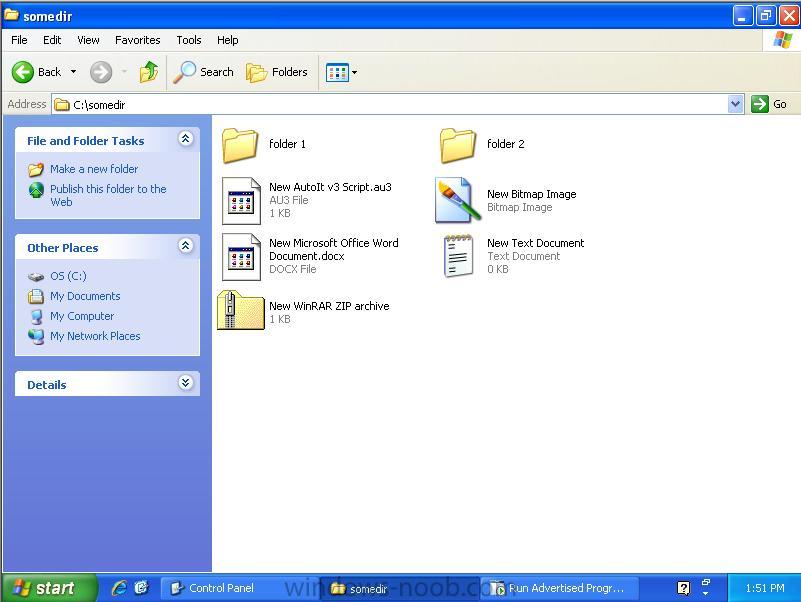Select the Word Document.docx file icon

coord(241,257)
